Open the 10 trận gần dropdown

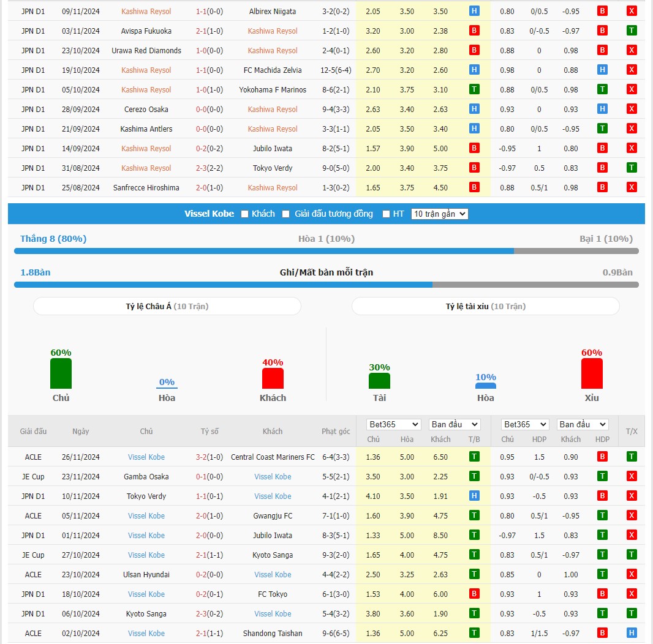(x=439, y=214)
